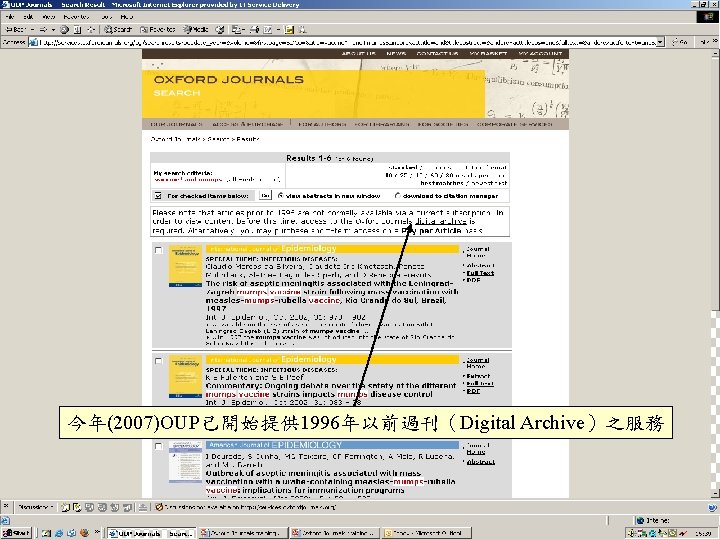Click the American Journal of Epidemiology cover thumbnail

[x=185, y=462]
